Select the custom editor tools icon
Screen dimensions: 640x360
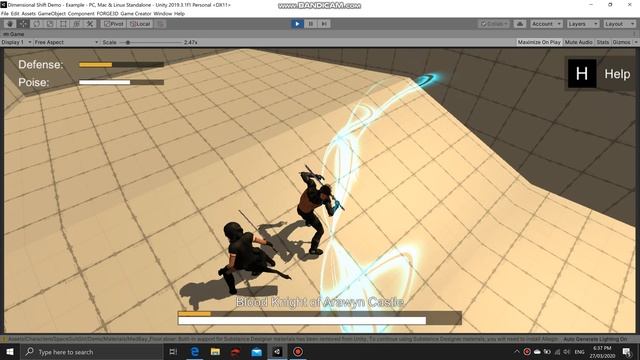click(x=90, y=24)
